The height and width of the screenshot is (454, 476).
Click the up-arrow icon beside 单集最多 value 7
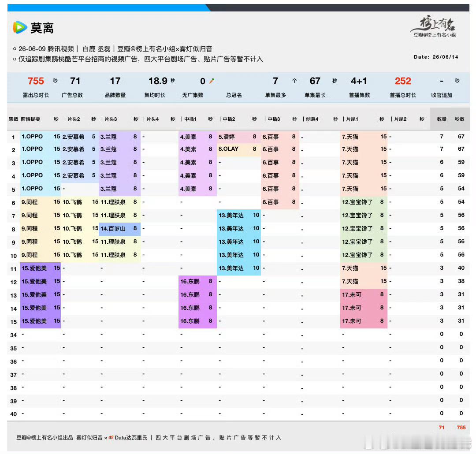click(294, 81)
